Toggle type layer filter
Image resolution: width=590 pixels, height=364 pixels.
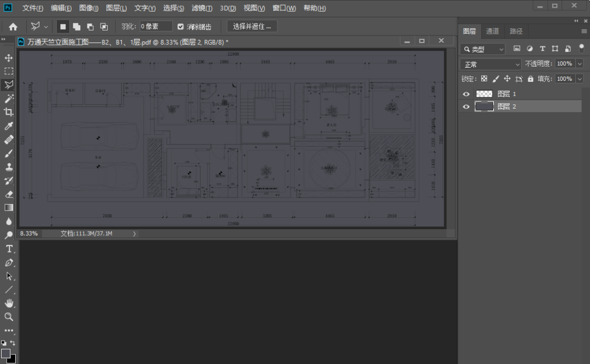tap(542, 49)
